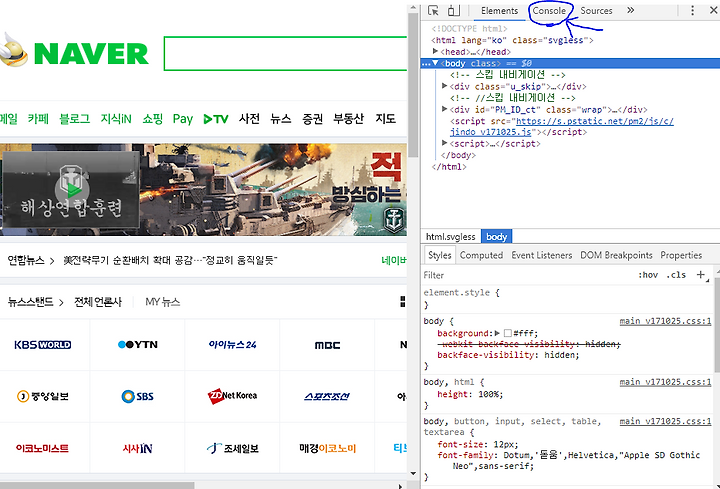
Task: Focus the styles Filter field
Action: [526, 275]
